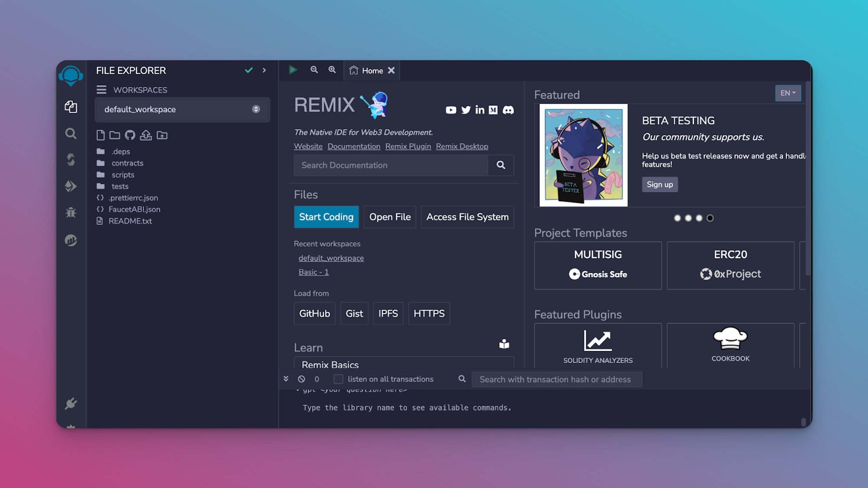Open the YouTube social icon
868x488 pixels.
tap(451, 110)
